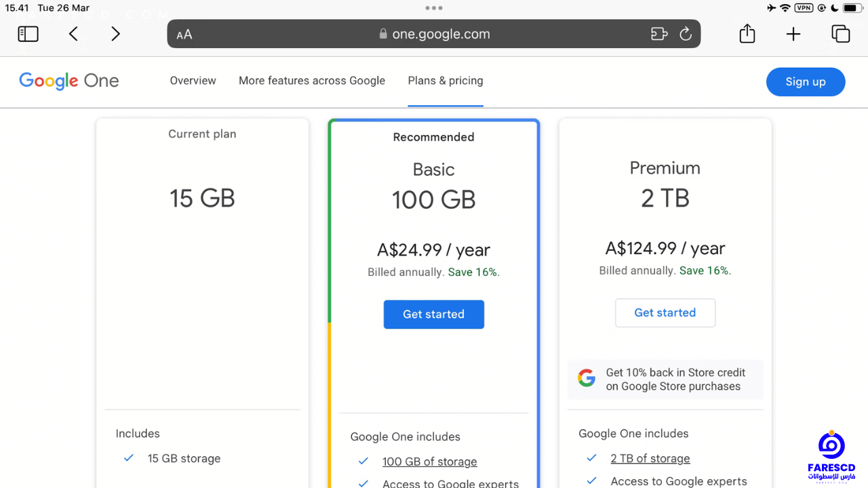Viewport: 868px width, 488px height.
Task: Click the Basic plan title
Action: pos(434,169)
